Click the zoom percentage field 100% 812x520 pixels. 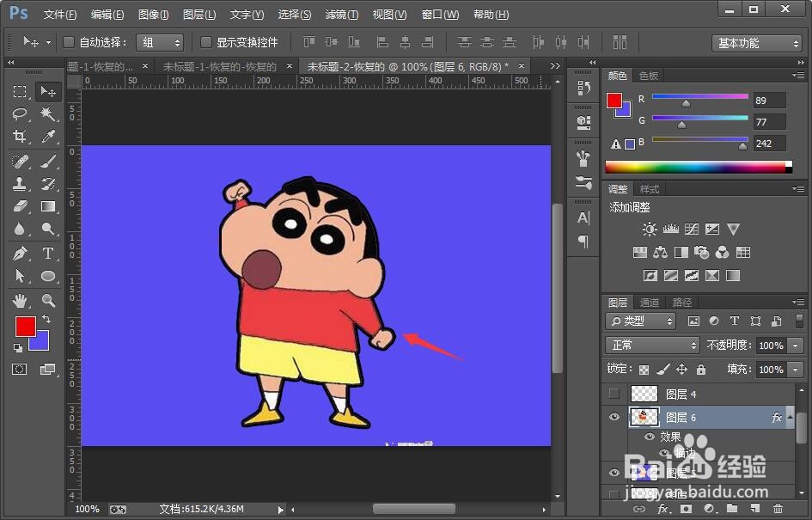coord(87,509)
